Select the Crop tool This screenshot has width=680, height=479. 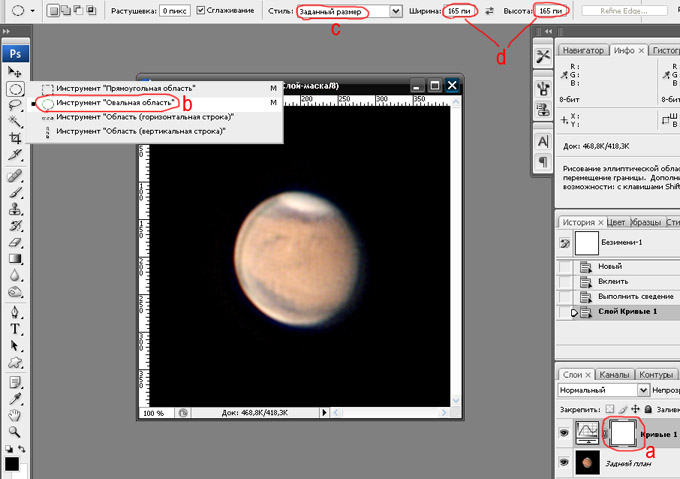click(x=14, y=139)
